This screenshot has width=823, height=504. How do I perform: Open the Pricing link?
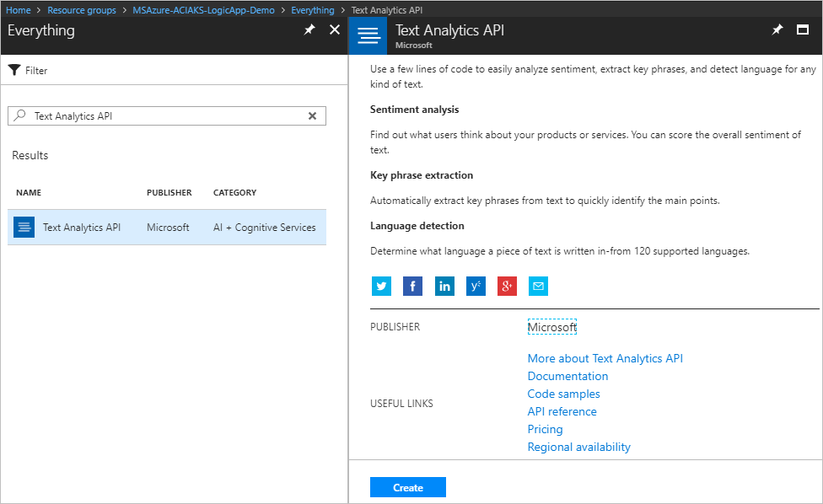click(546, 429)
